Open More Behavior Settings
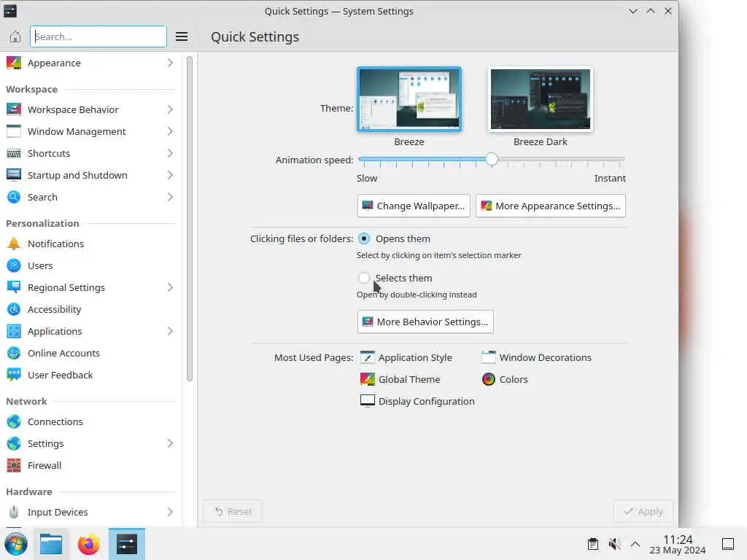 pyautogui.click(x=425, y=322)
